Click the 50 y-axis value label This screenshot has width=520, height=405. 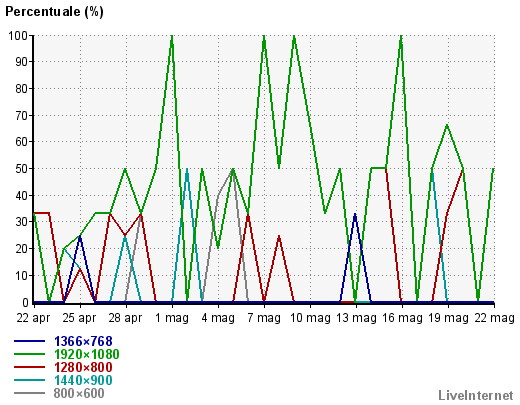click(x=21, y=169)
